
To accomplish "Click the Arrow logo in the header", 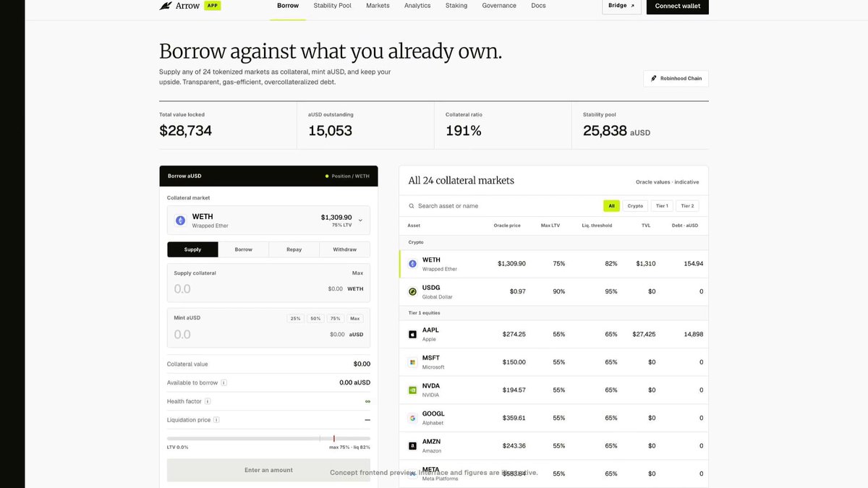I will [x=179, y=6].
